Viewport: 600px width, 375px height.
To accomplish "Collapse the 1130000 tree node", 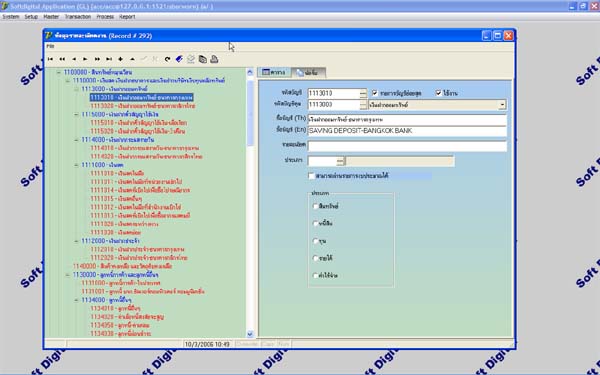I will click(67, 275).
